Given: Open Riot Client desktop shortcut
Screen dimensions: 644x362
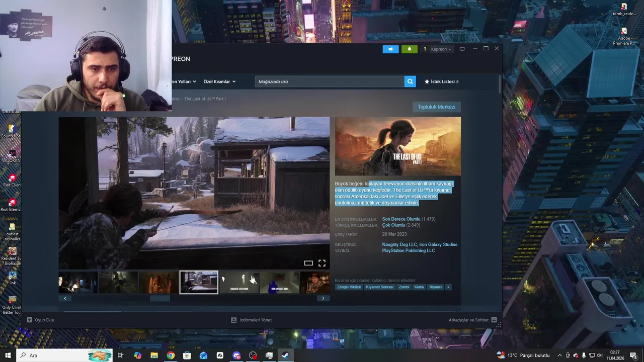Looking at the screenshot, I should coord(12,181).
